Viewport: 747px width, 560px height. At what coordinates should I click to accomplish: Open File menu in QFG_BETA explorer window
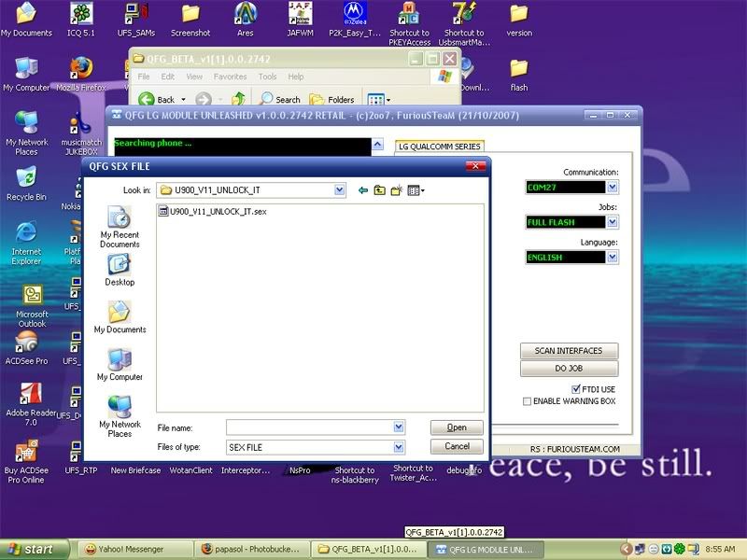click(144, 77)
